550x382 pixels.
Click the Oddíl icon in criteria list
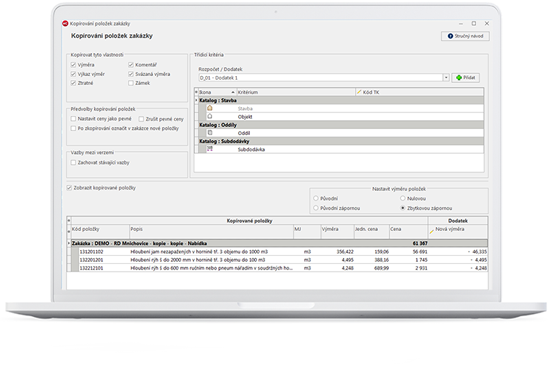210,133
